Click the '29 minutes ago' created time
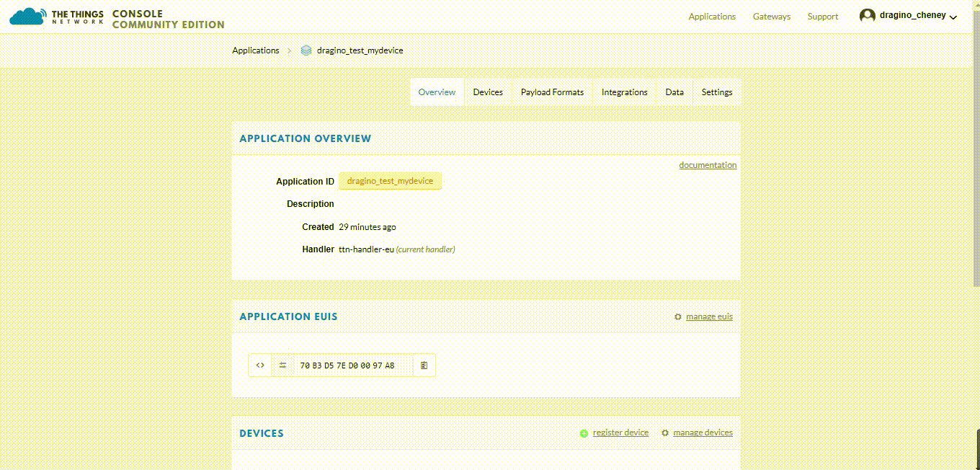The width and height of the screenshot is (980, 470). [x=367, y=227]
